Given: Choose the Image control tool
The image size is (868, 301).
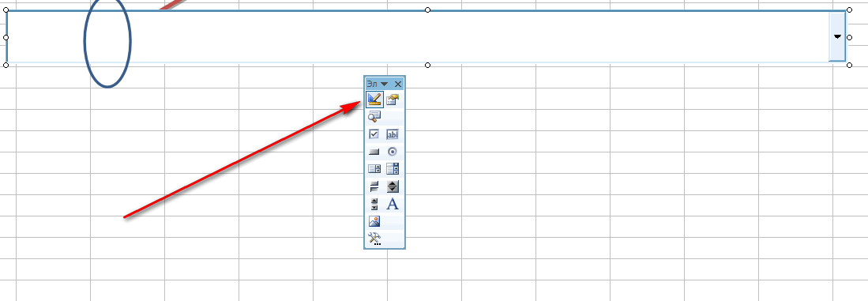Looking at the screenshot, I should 374,222.
